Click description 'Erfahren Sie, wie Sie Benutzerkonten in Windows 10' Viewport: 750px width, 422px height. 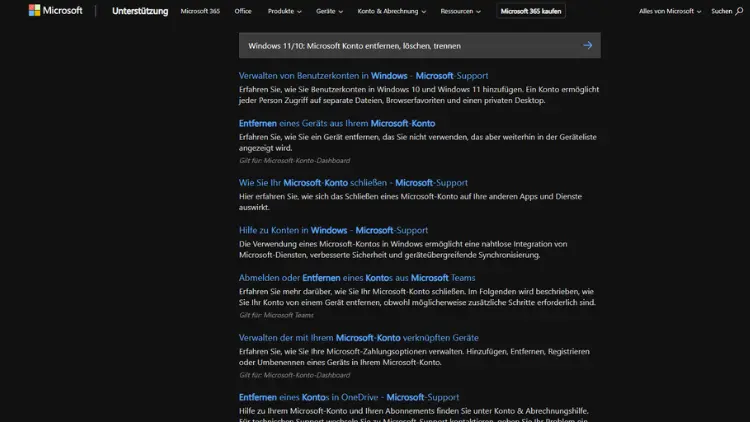tap(419, 95)
